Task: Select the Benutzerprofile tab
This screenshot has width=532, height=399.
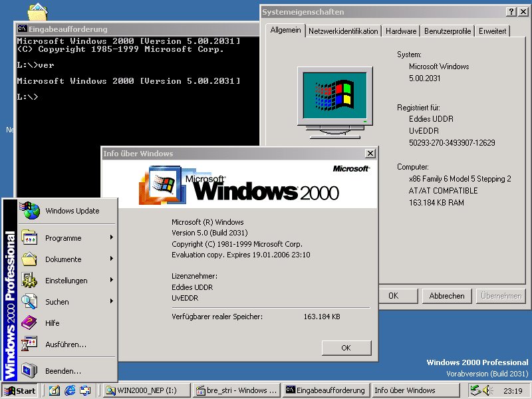Action: coord(448,31)
